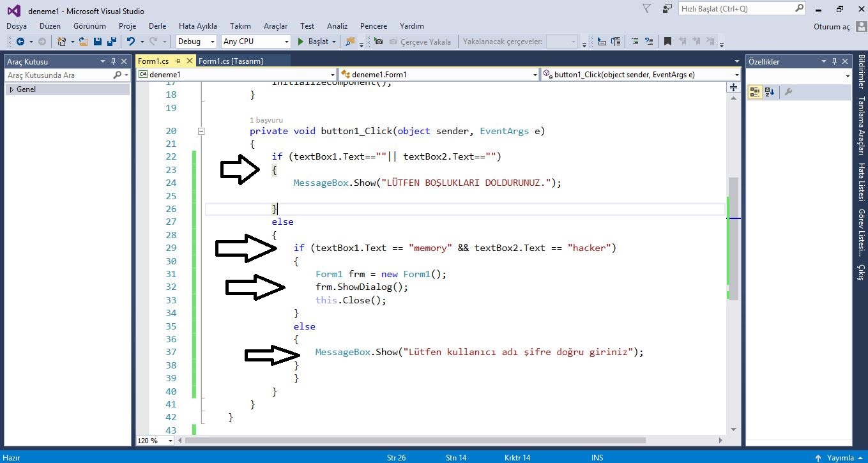Click the horizontal scrollbar thumb in editor
Image resolution: width=868 pixels, height=463 pixels.
pos(415,441)
